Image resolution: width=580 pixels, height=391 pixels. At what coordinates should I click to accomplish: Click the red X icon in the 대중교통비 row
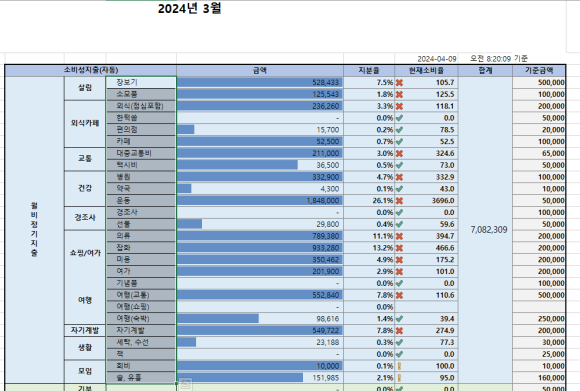(399, 154)
